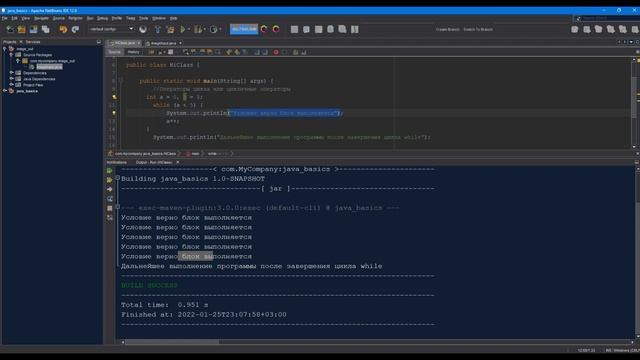The image size is (640, 360).
Task: Open the Source menu
Action: tap(59, 18)
